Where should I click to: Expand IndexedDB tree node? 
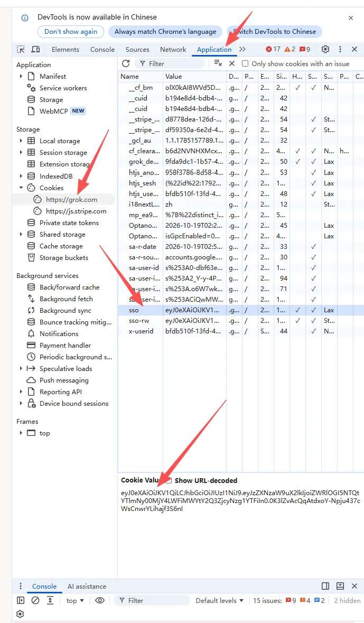point(21,176)
